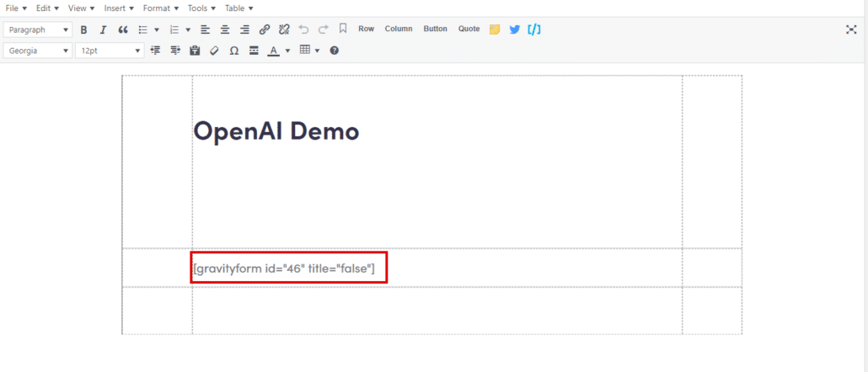Insert a horizontal line
The image size is (868, 372).
(x=254, y=50)
